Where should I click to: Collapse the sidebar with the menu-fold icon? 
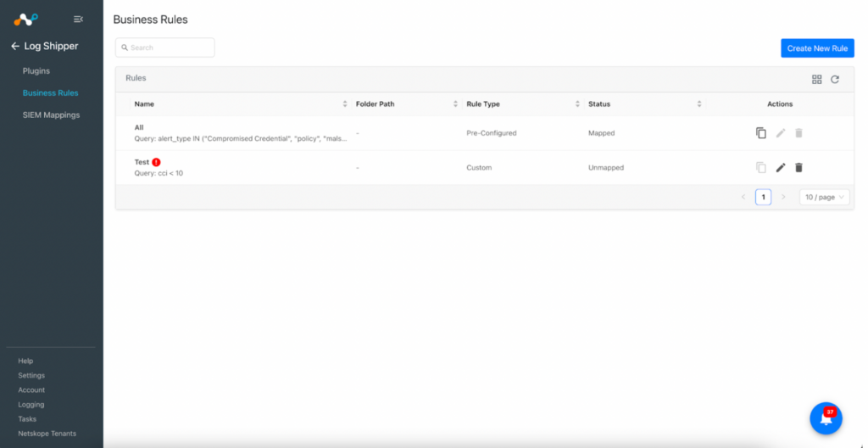point(79,20)
